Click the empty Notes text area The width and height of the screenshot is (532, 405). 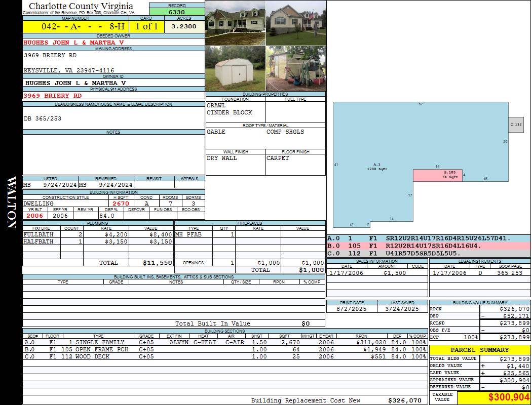tap(113, 154)
